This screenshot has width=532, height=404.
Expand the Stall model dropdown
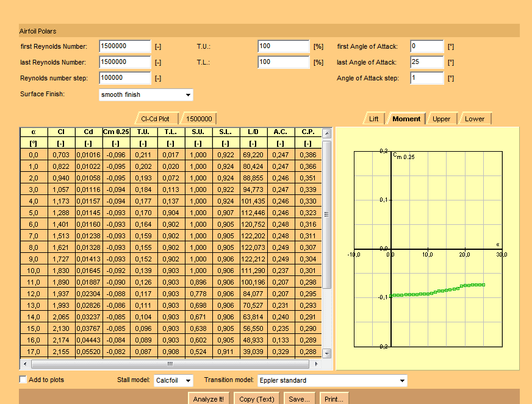173,380
